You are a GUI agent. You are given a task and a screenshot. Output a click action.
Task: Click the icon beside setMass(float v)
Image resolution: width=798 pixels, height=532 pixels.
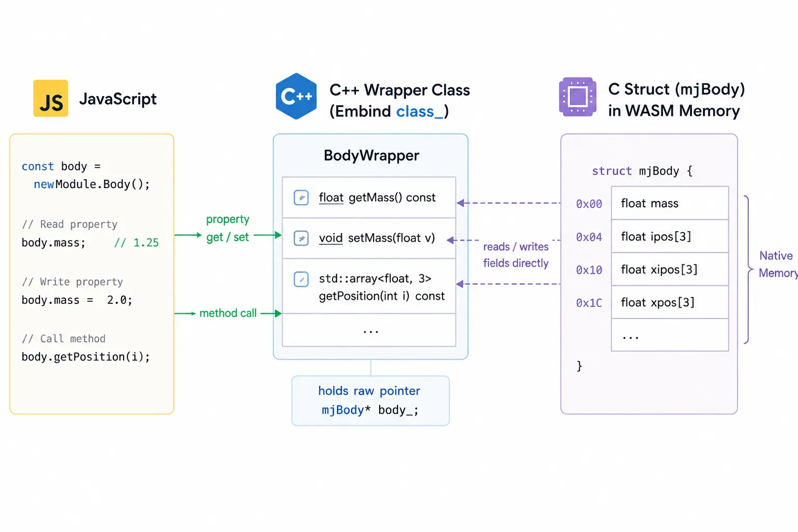pos(301,238)
